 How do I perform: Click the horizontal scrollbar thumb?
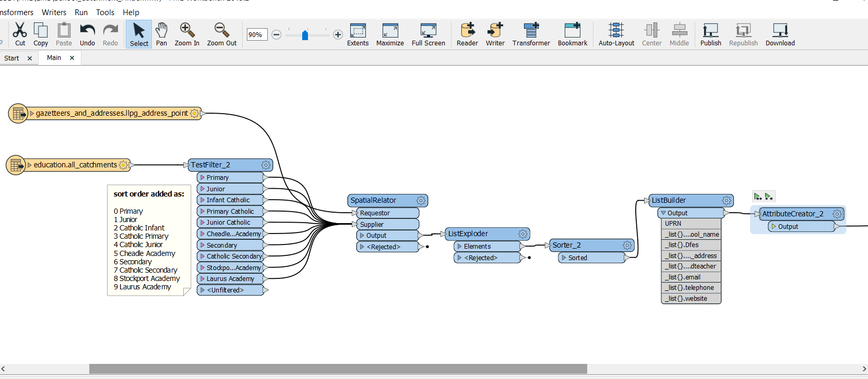click(338, 369)
